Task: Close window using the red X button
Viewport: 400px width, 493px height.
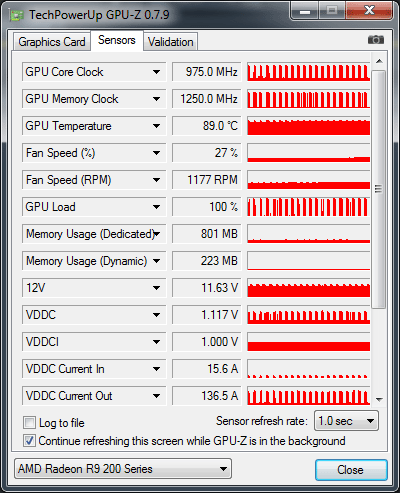Action: (x=369, y=11)
